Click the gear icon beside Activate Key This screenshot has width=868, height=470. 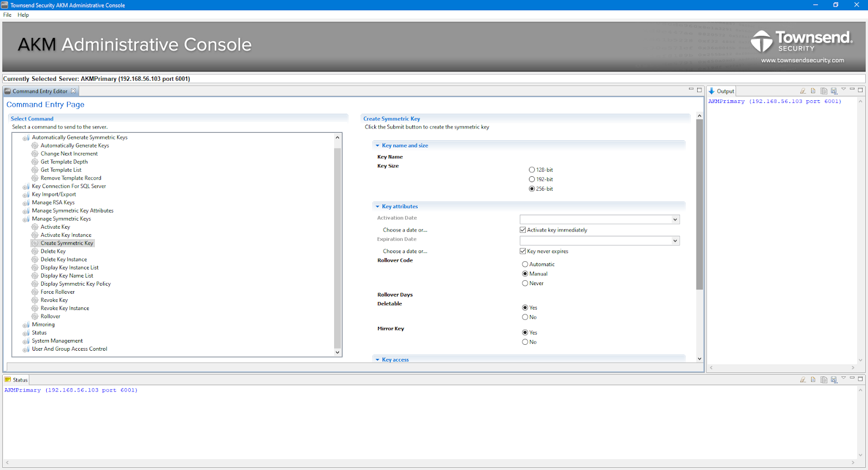pyautogui.click(x=35, y=227)
